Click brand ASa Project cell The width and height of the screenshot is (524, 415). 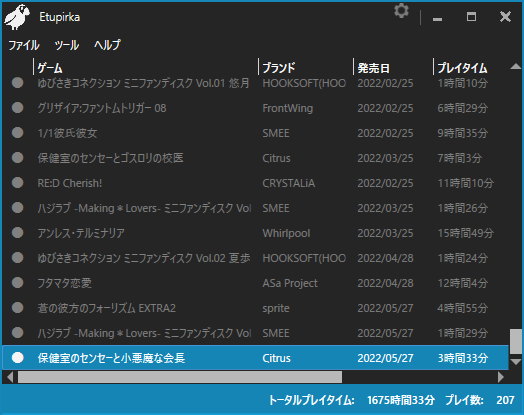click(x=290, y=283)
